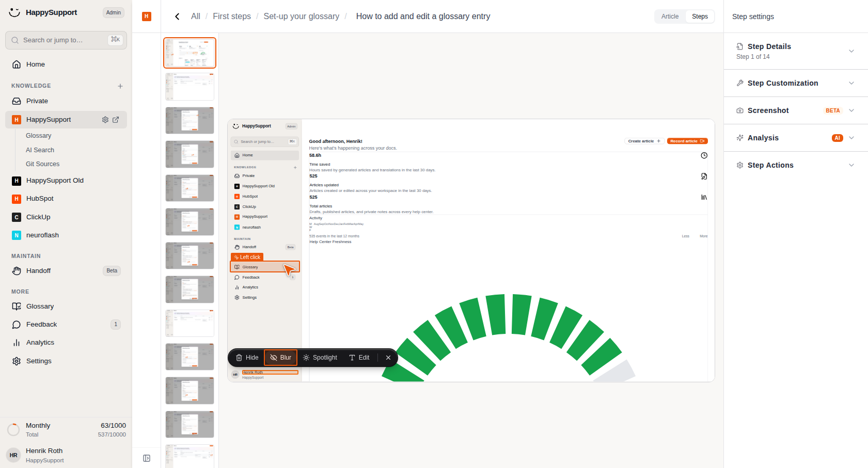Expand the Step Actions section
The image size is (868, 468).
pos(796,165)
